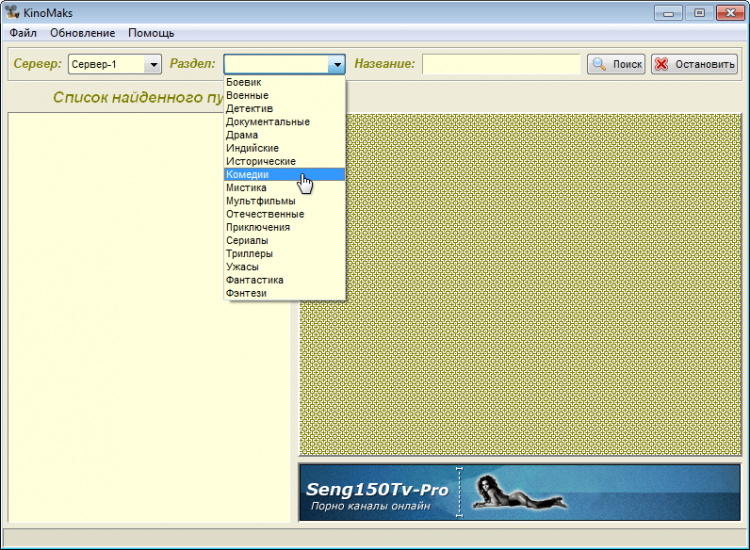Select the Сериалы category
Image resolution: width=750 pixels, height=550 pixels.
click(285, 240)
